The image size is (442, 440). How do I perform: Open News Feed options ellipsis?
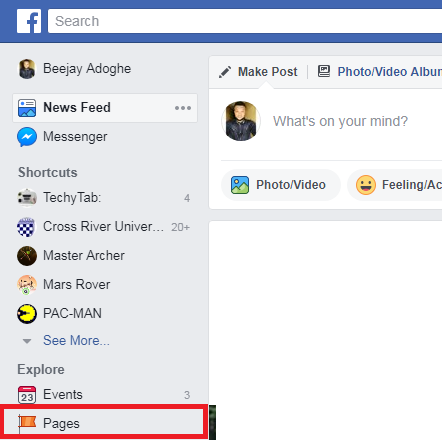183,108
